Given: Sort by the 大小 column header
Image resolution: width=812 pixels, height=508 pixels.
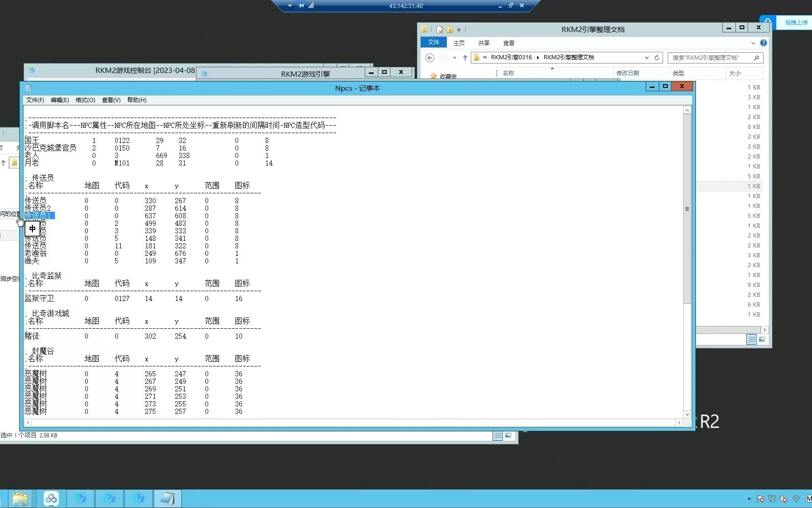Looking at the screenshot, I should coord(734,73).
